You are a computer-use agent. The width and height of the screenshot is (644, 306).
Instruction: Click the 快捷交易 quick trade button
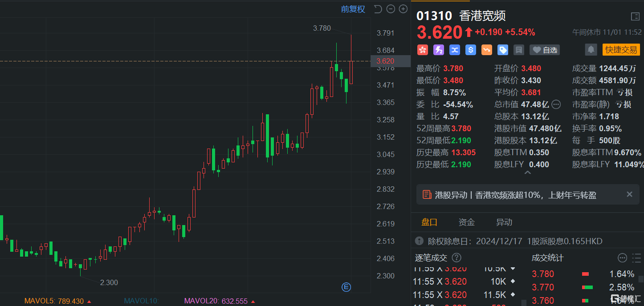[x=621, y=49]
